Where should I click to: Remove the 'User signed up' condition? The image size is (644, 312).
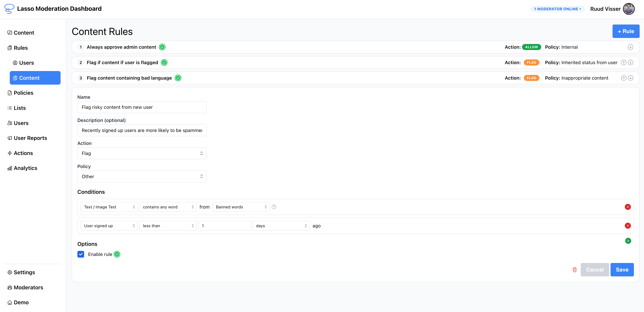click(x=628, y=225)
